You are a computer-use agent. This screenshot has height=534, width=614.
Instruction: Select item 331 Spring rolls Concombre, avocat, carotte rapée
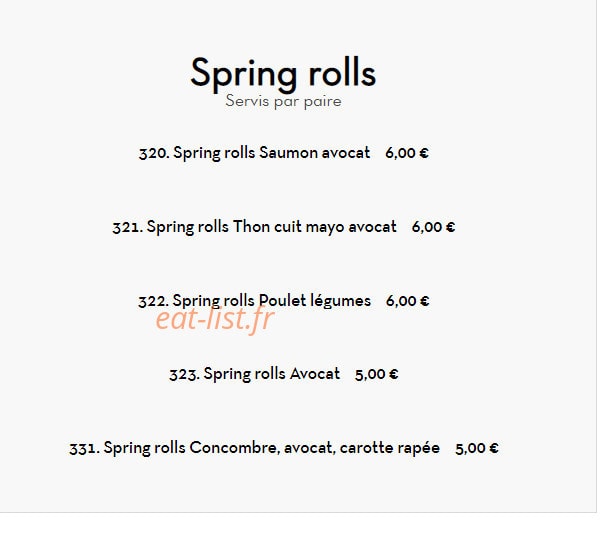point(254,448)
